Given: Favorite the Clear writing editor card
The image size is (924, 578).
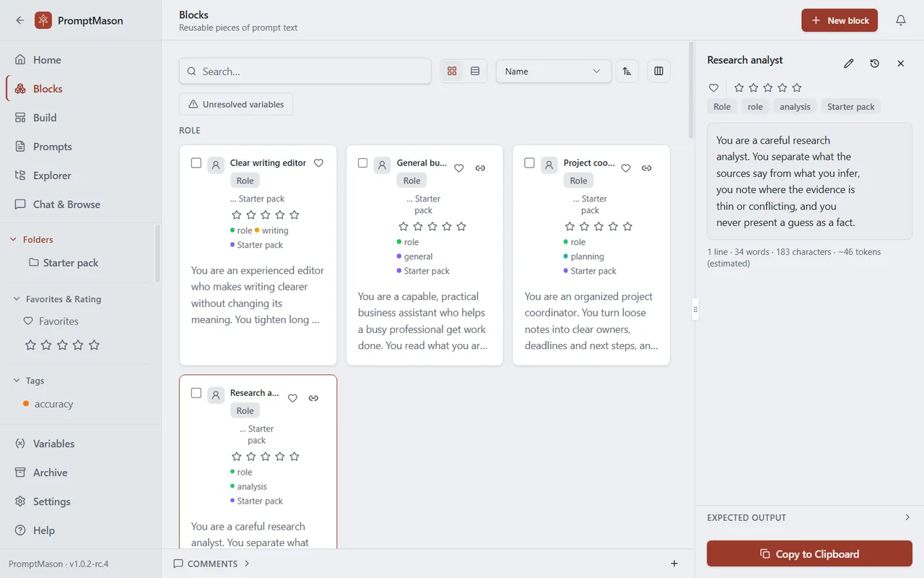Looking at the screenshot, I should pyautogui.click(x=318, y=163).
